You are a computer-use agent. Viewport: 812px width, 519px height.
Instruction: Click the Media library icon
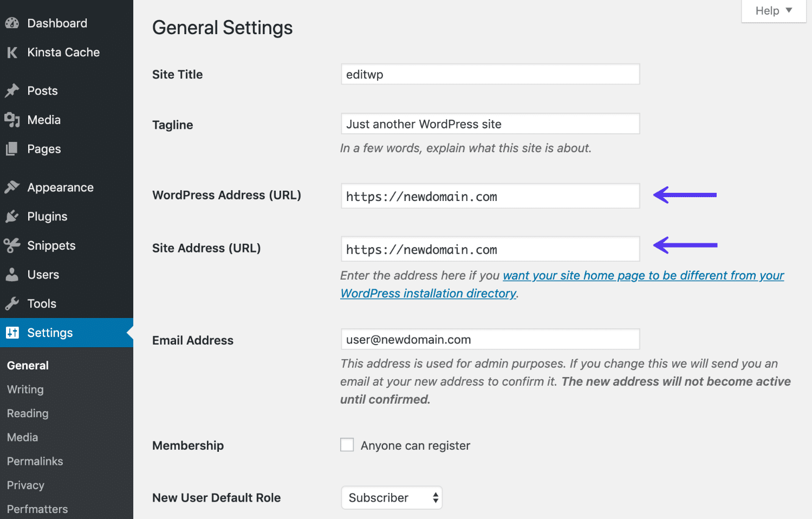point(12,120)
